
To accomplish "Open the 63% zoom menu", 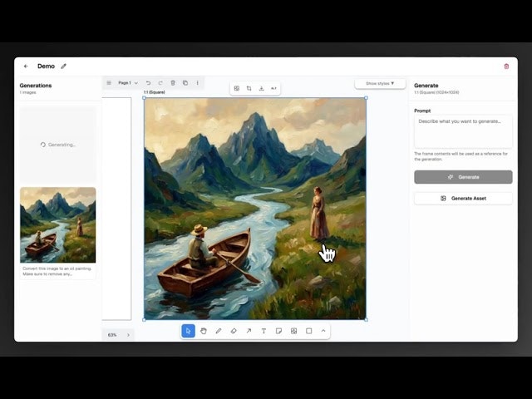I will click(112, 335).
